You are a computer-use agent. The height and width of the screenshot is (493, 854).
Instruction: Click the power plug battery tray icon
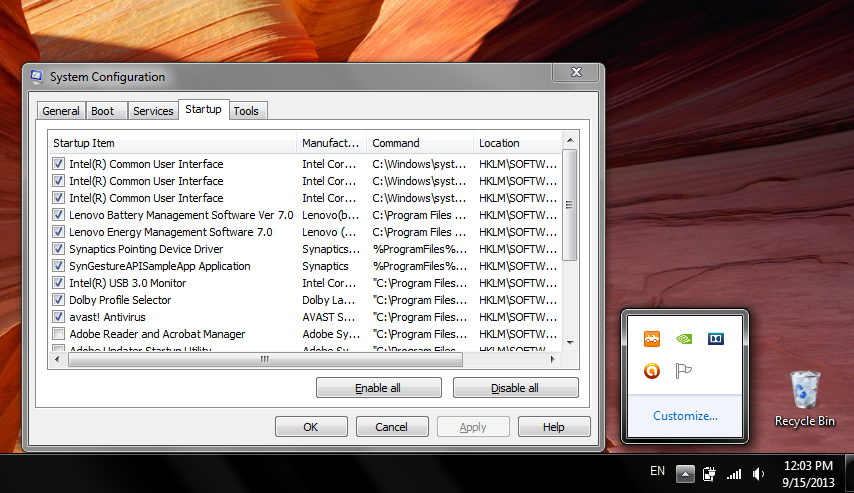pyautogui.click(x=709, y=474)
